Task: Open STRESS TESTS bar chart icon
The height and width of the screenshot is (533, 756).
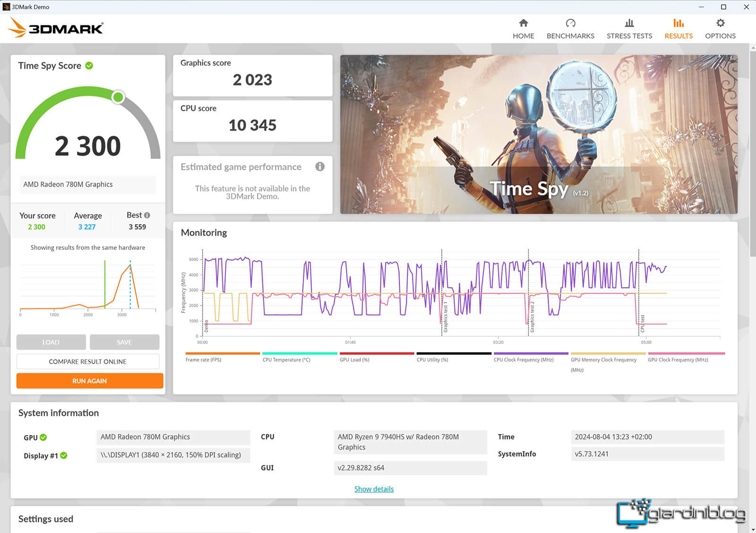Action: pyautogui.click(x=629, y=23)
